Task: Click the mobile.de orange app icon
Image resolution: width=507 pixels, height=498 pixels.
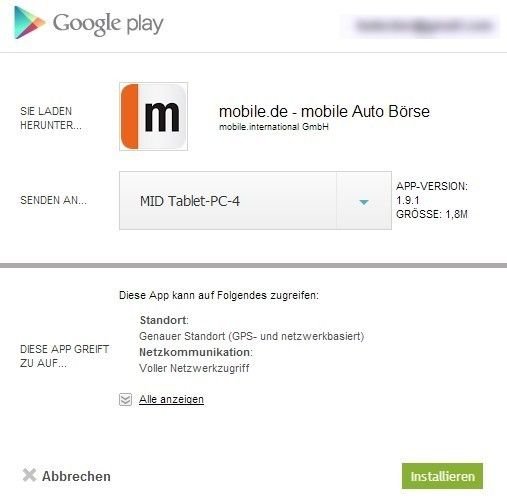Action: coord(153,116)
